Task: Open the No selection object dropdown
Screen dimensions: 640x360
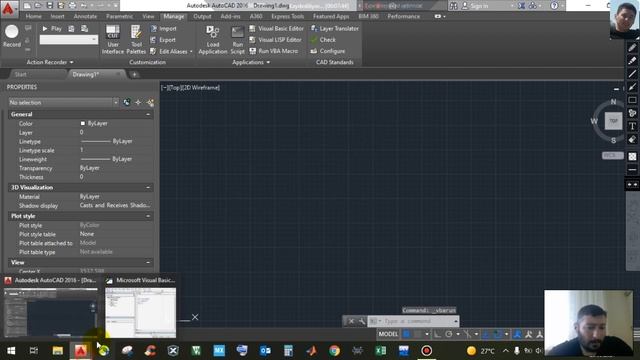Action: point(64,102)
